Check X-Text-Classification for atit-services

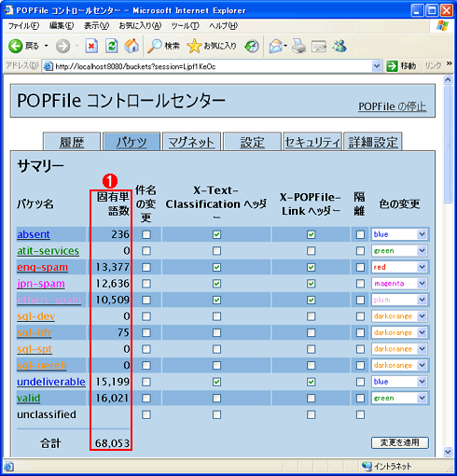[x=217, y=251]
